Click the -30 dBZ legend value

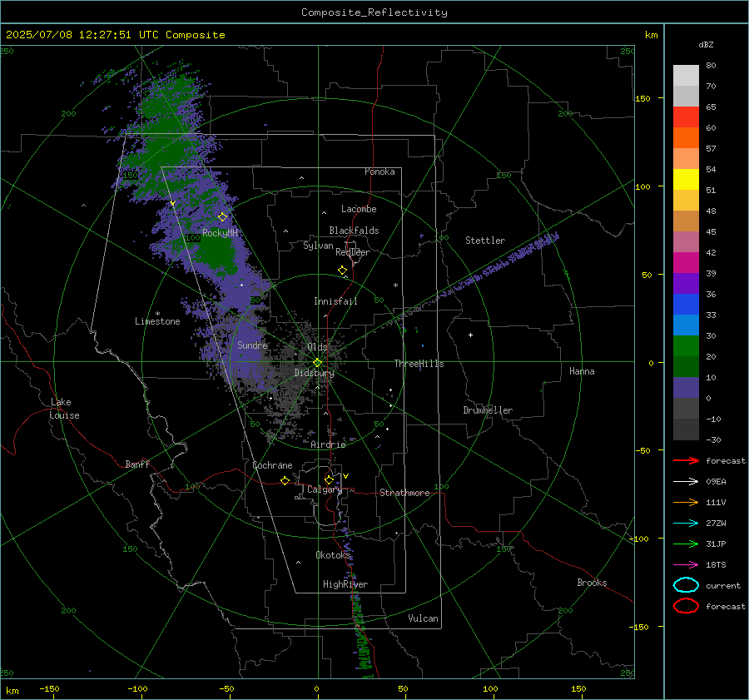tap(714, 439)
